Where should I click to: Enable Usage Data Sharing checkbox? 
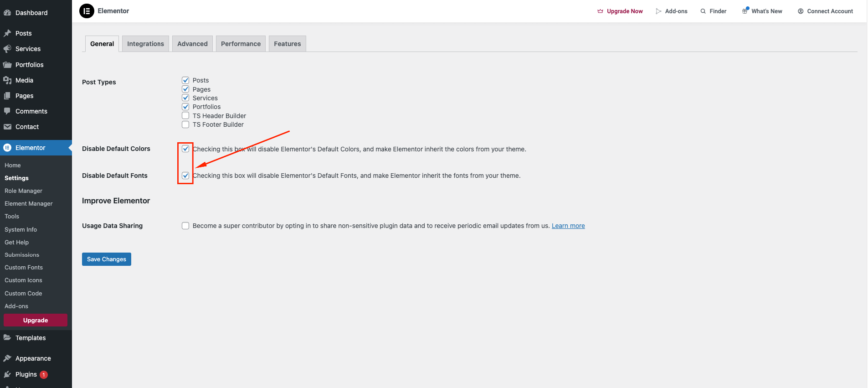click(185, 226)
